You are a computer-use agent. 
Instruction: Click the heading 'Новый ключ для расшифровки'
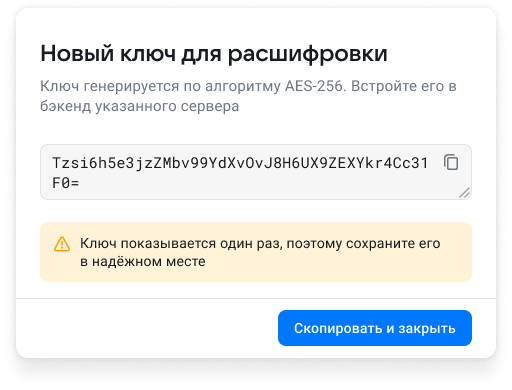[214, 53]
